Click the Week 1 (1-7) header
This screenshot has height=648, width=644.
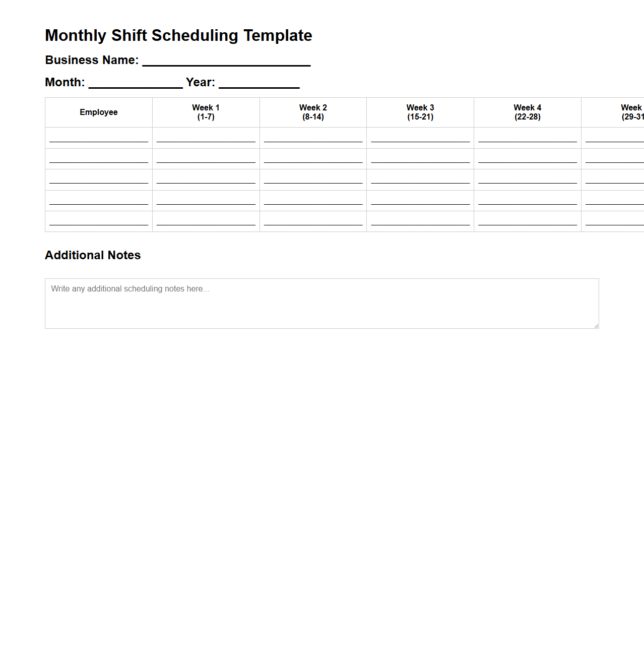pyautogui.click(x=206, y=112)
